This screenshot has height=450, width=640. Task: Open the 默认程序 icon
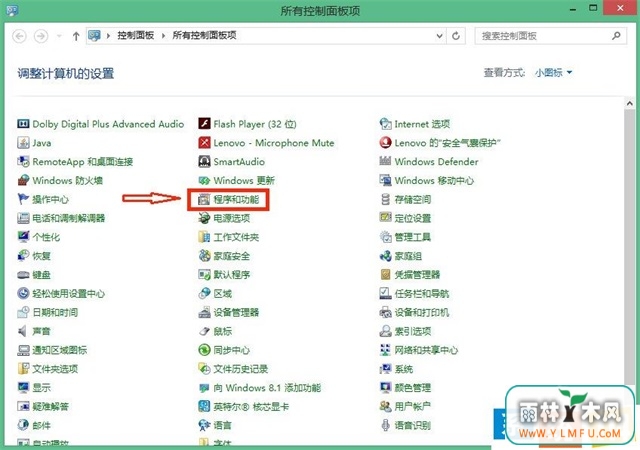point(204,274)
